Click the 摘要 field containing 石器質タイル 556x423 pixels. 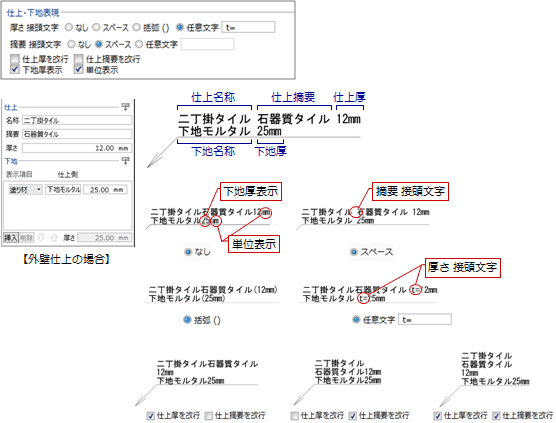click(77, 134)
